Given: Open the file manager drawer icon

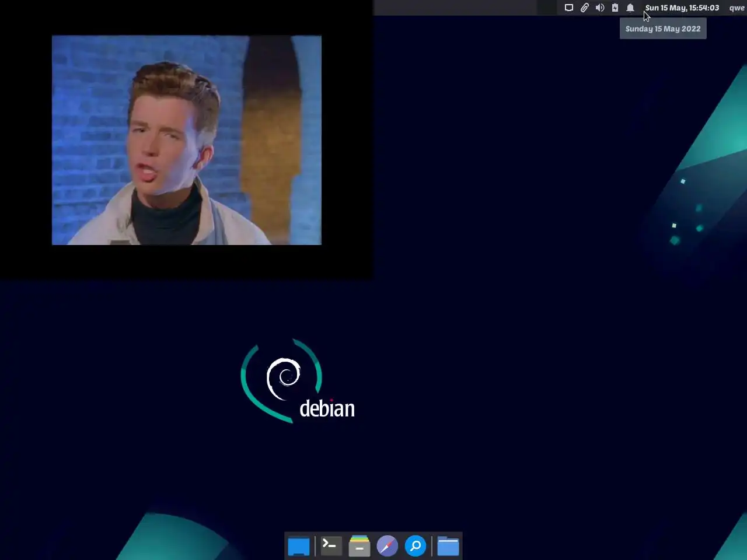Looking at the screenshot, I should (359, 546).
